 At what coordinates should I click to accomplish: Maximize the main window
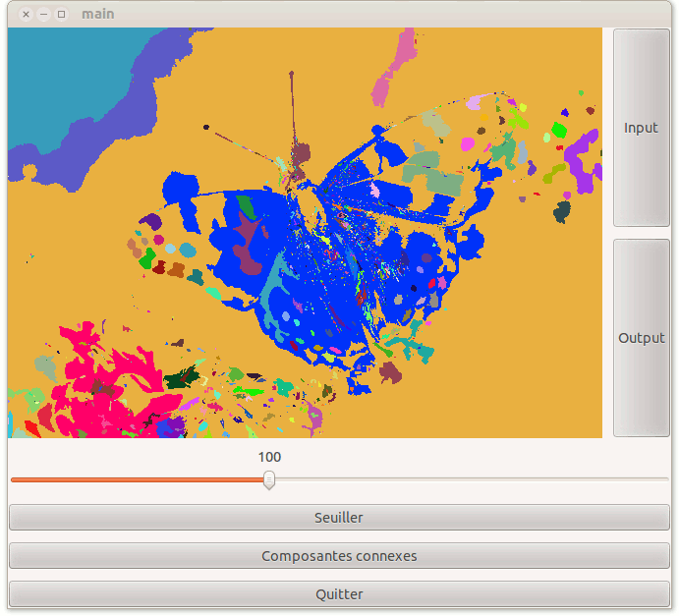pyautogui.click(x=62, y=14)
